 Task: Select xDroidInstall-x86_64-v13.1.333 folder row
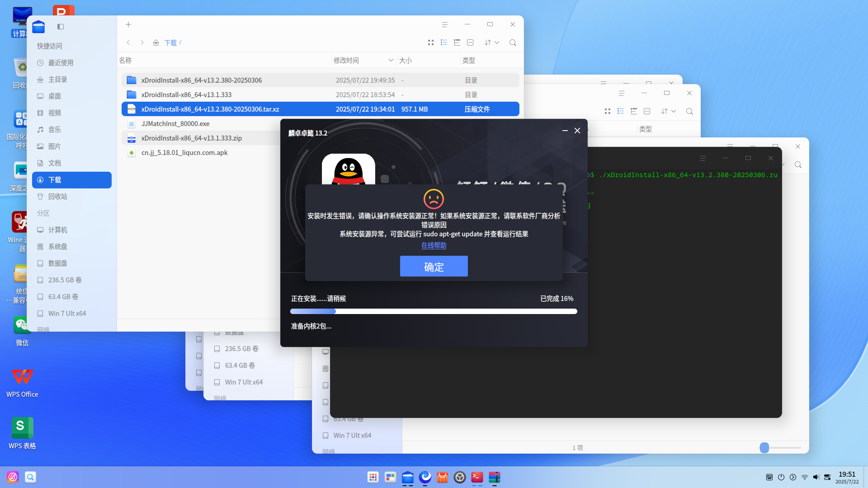(320, 94)
